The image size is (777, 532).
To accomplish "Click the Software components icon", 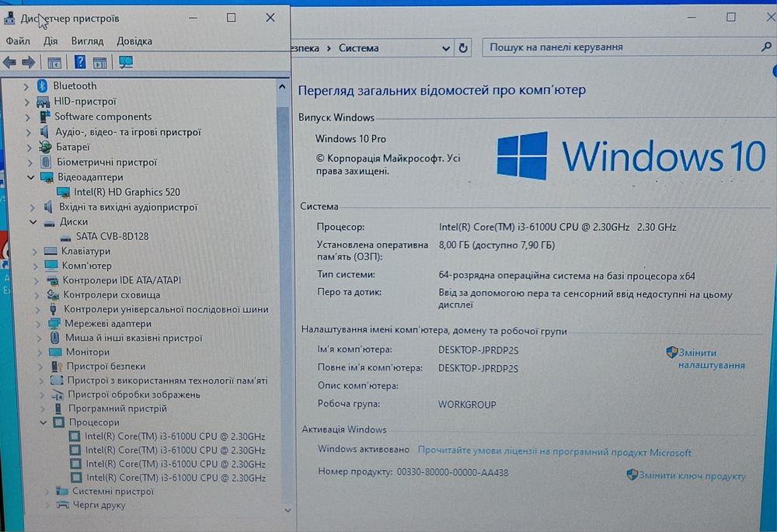I will [44, 116].
